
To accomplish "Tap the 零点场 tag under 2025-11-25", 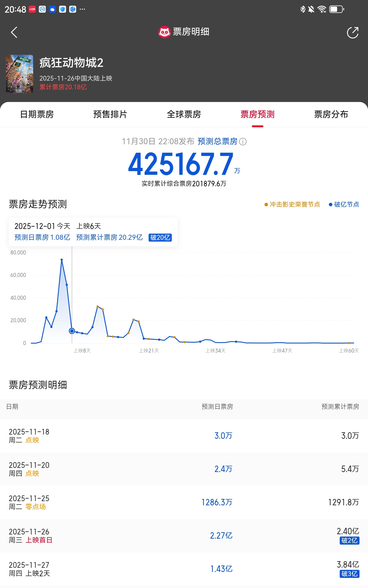I will pyautogui.click(x=35, y=507).
